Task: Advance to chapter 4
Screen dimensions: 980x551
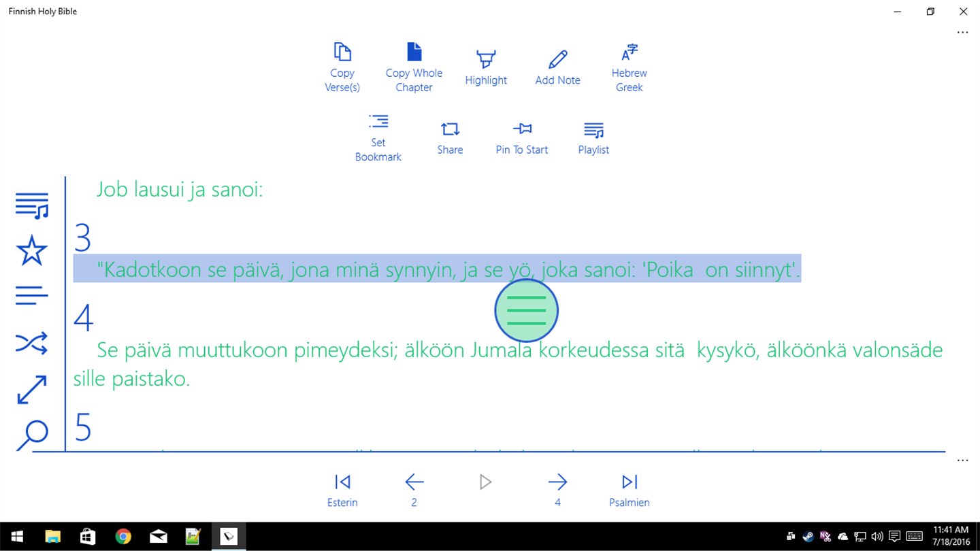Action: coord(557,490)
